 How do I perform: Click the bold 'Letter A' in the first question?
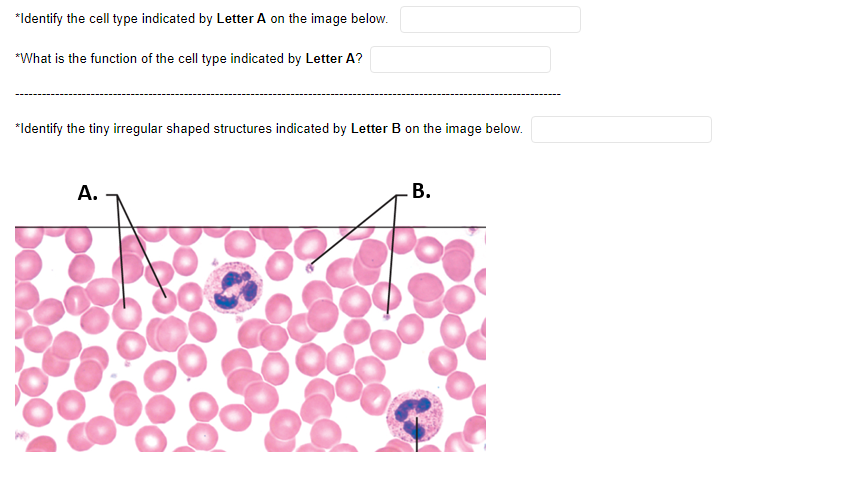(241, 19)
